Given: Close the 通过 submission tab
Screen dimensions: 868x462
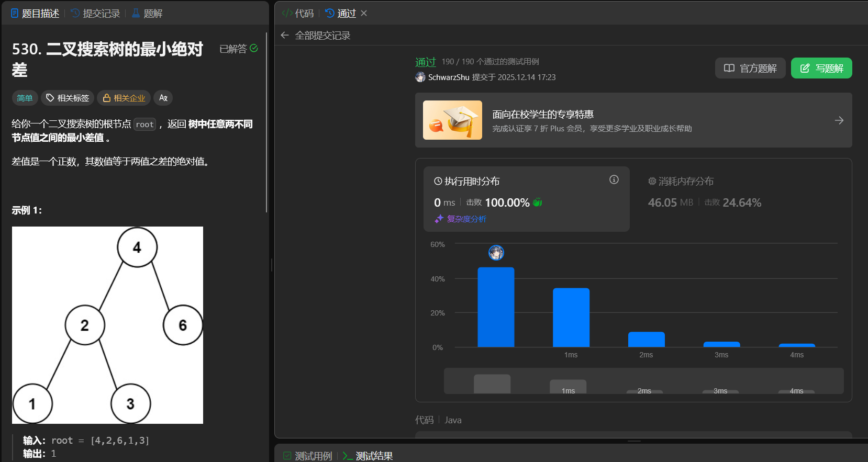Looking at the screenshot, I should point(364,13).
